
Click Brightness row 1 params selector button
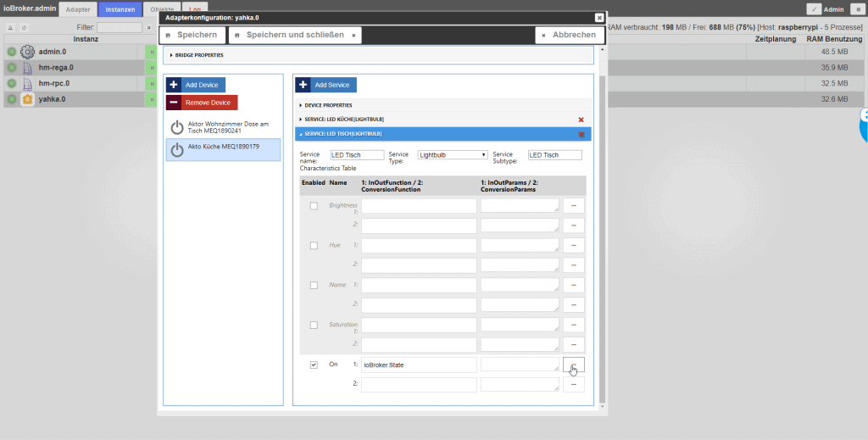[x=574, y=206]
